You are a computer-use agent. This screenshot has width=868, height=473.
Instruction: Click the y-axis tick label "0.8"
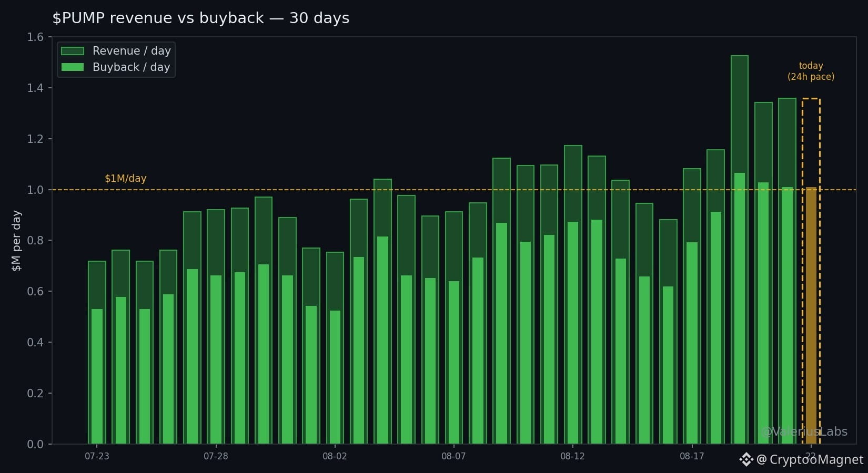(x=35, y=240)
